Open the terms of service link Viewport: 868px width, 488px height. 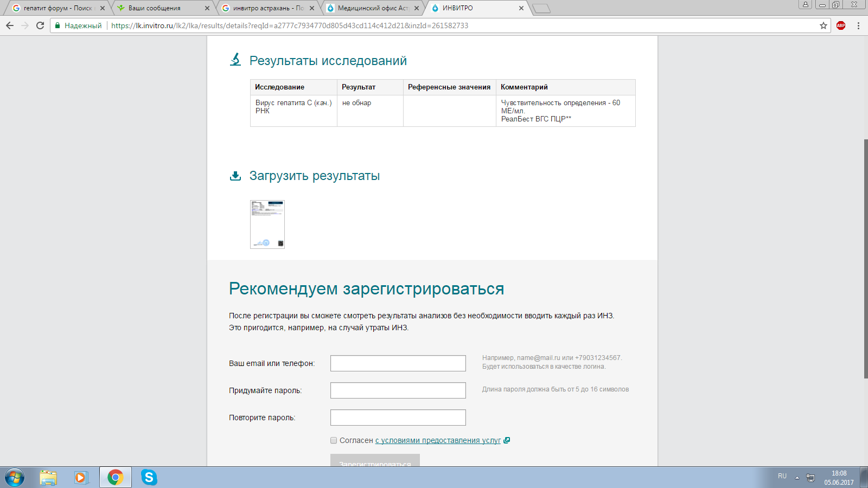point(438,440)
